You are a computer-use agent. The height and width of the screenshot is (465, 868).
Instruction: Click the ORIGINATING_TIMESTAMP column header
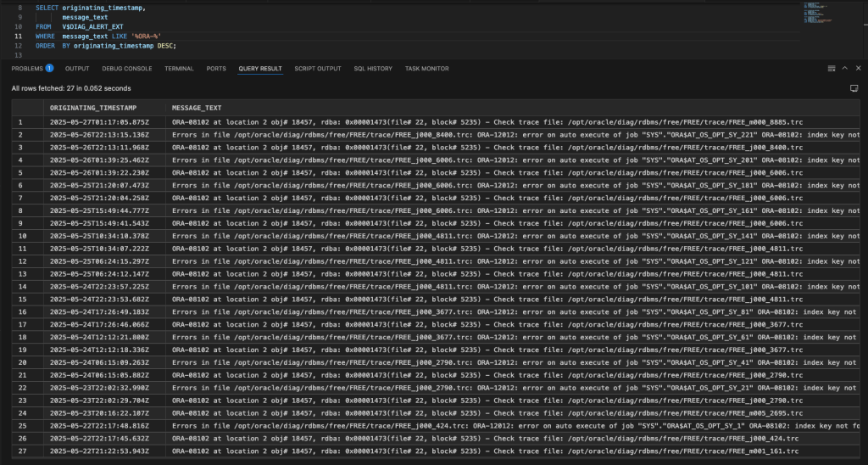[x=93, y=108]
